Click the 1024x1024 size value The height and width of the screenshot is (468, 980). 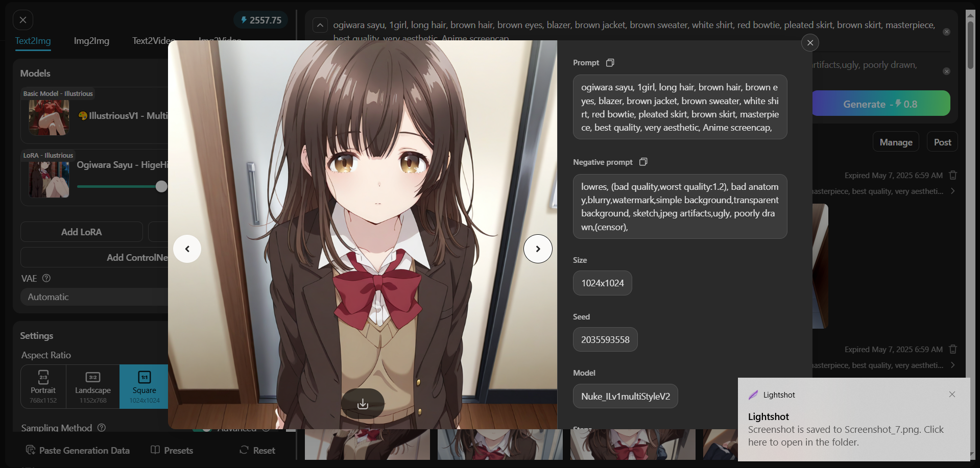pyautogui.click(x=603, y=283)
